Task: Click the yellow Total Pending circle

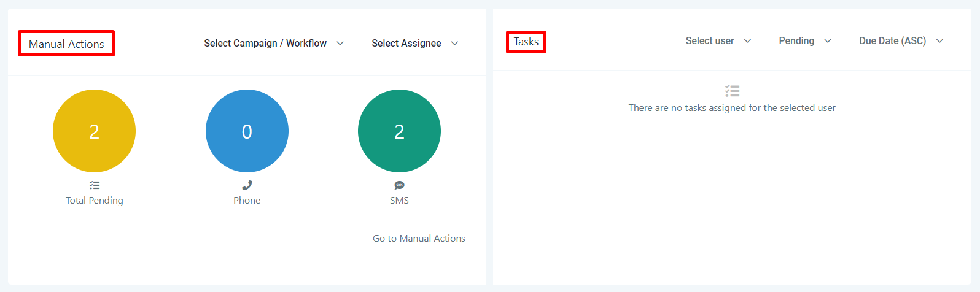Action: (x=94, y=131)
